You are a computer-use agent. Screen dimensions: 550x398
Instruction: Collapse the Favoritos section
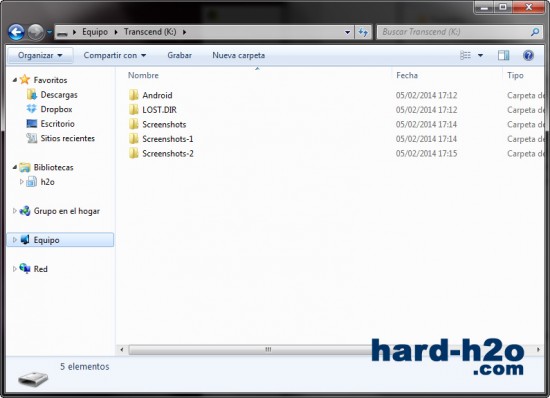tap(15, 80)
